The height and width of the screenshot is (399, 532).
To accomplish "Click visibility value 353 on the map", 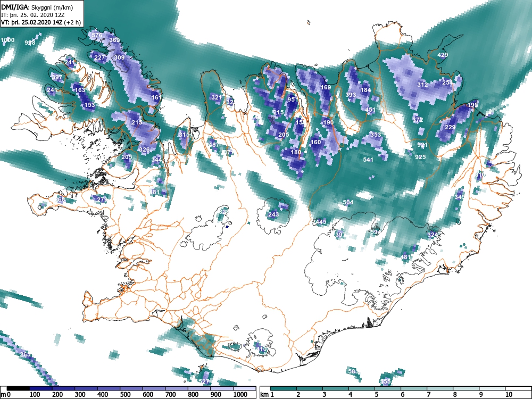I will pyautogui.click(x=376, y=135).
